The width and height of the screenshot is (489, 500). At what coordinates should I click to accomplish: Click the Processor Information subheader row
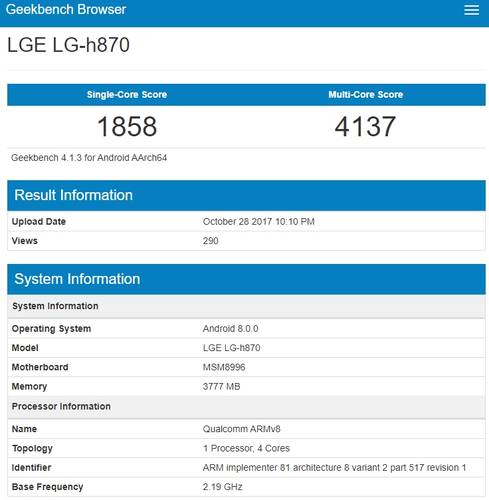pos(246,407)
